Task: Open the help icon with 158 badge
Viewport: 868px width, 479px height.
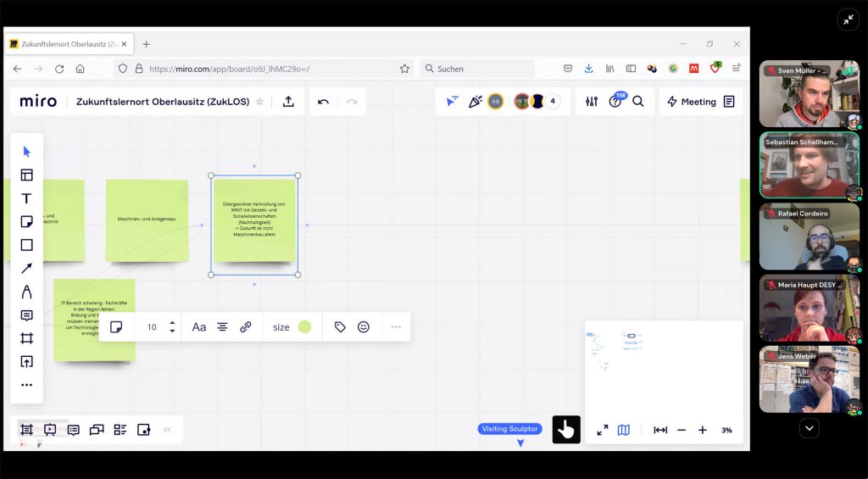Action: (615, 102)
